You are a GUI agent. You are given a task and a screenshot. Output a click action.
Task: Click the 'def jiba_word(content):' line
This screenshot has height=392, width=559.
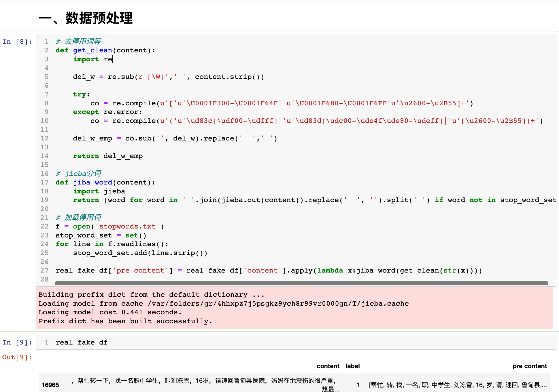click(105, 182)
